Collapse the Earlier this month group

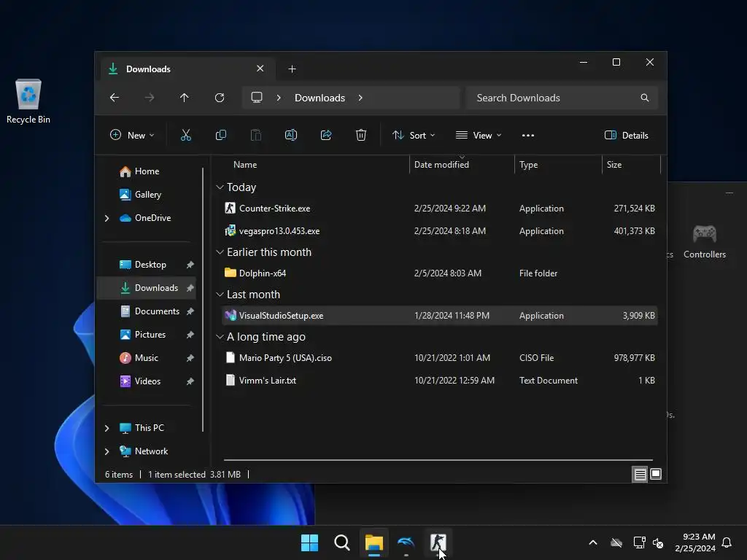pyautogui.click(x=220, y=252)
